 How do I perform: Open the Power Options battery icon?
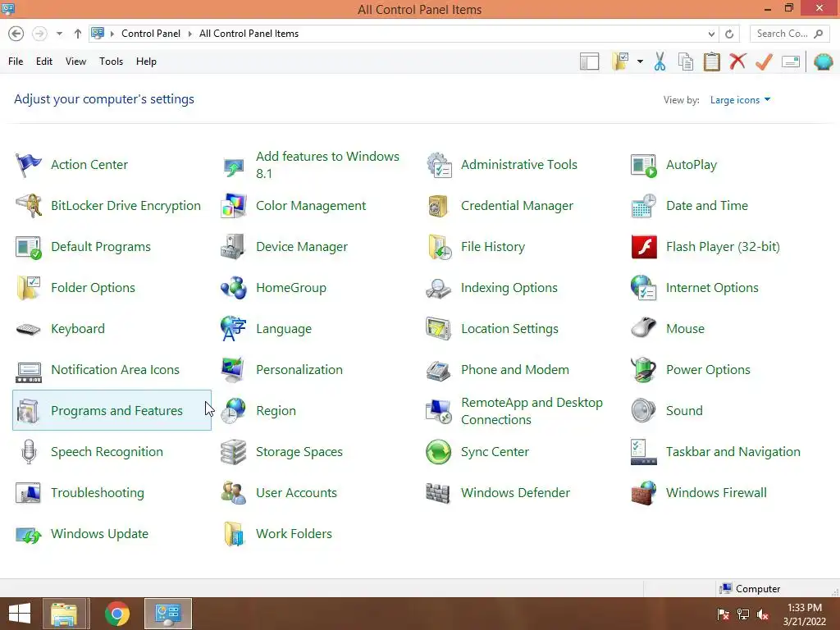[x=643, y=370]
